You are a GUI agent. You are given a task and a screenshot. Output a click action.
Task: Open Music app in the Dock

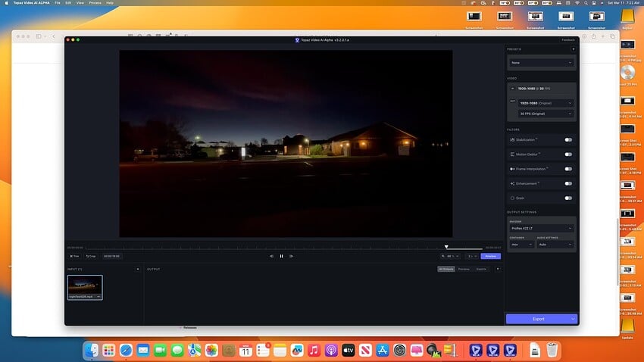[x=314, y=351]
